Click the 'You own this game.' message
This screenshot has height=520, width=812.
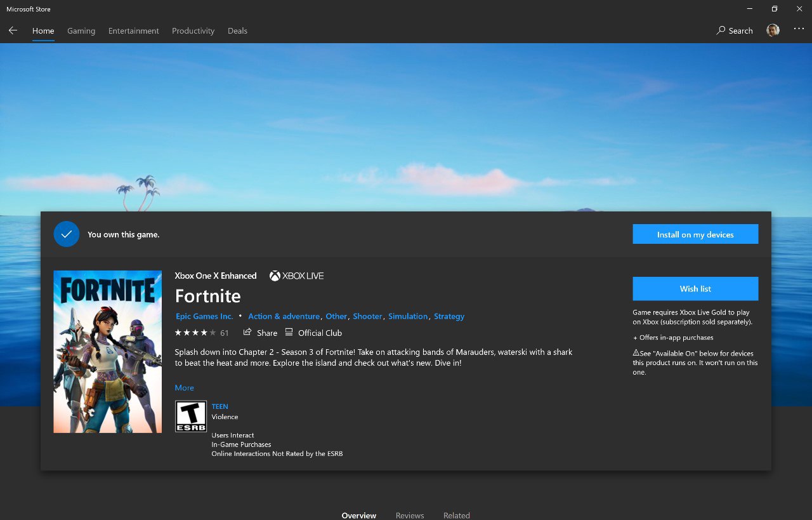(x=124, y=235)
